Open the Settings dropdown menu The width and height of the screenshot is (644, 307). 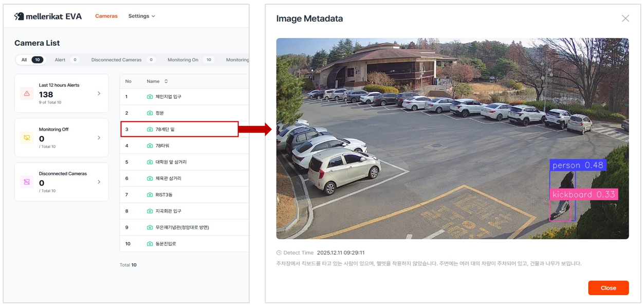click(141, 16)
